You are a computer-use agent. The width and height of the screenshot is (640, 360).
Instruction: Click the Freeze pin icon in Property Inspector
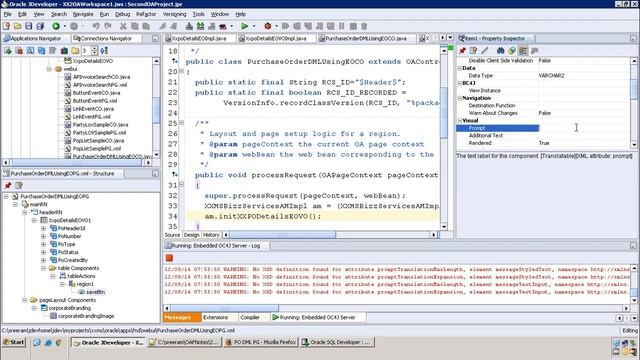462,51
